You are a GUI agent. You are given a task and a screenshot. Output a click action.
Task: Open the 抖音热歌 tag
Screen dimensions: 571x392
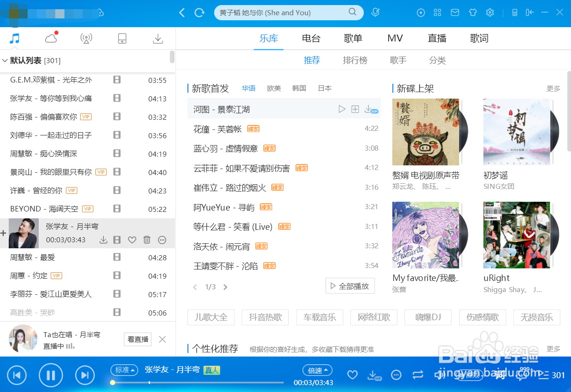pos(265,317)
